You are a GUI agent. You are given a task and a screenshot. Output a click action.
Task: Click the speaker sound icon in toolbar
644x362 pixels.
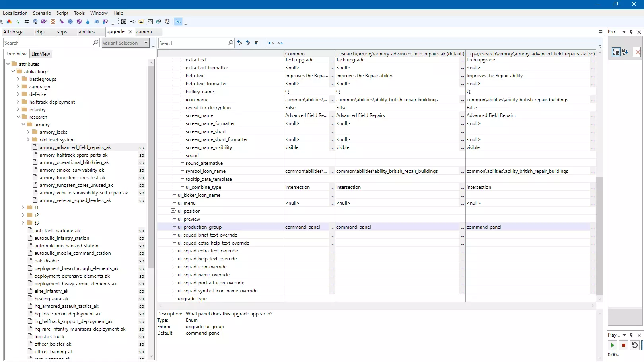[132, 22]
